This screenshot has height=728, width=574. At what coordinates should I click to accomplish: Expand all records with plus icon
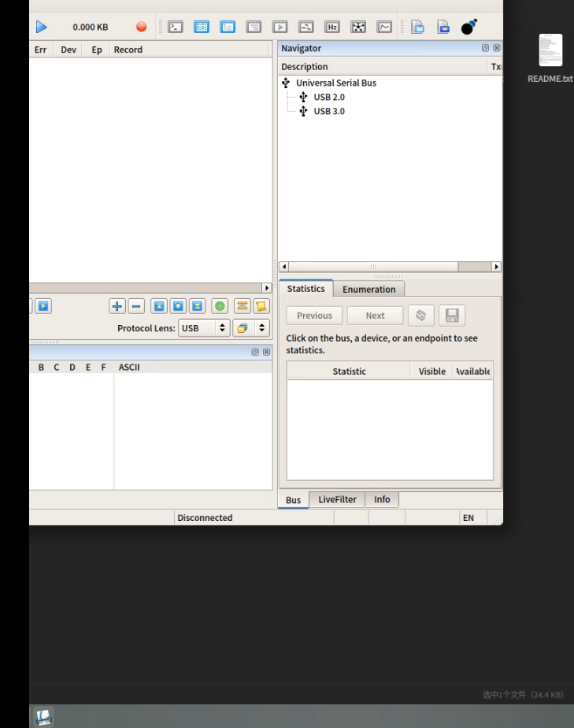(117, 306)
